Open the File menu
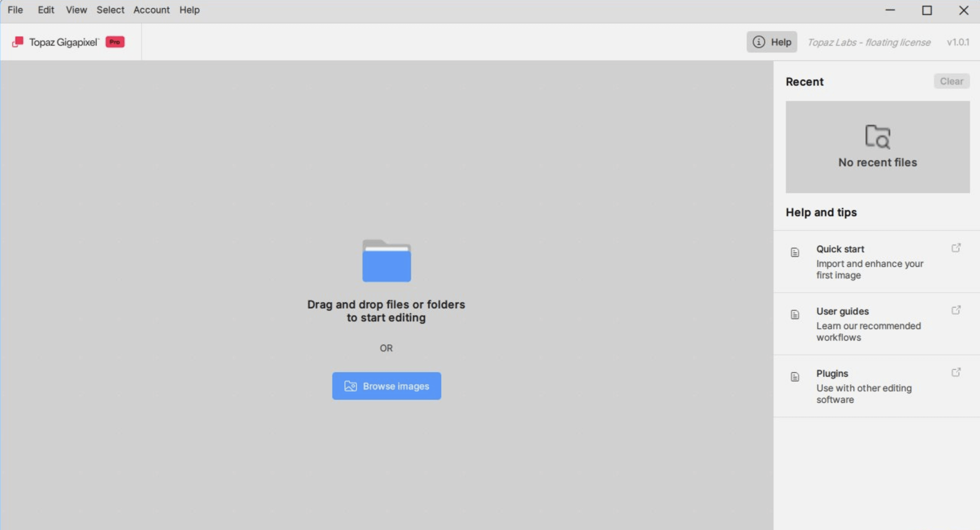Image resolution: width=980 pixels, height=530 pixels. (15, 10)
